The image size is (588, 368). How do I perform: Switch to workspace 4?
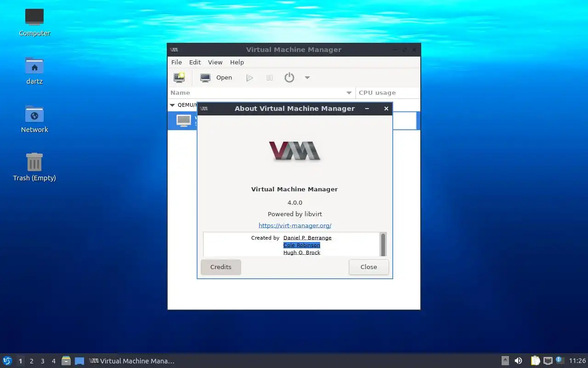53,361
